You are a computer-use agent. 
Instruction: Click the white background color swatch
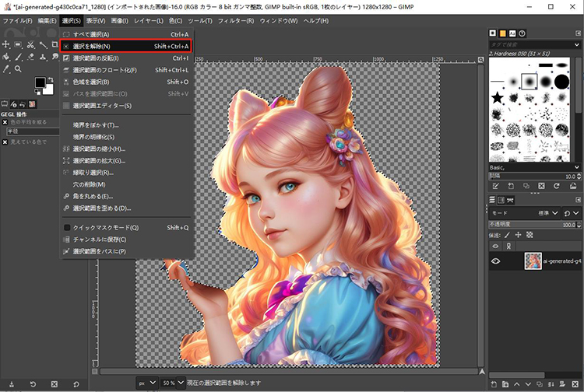pyautogui.click(x=49, y=90)
